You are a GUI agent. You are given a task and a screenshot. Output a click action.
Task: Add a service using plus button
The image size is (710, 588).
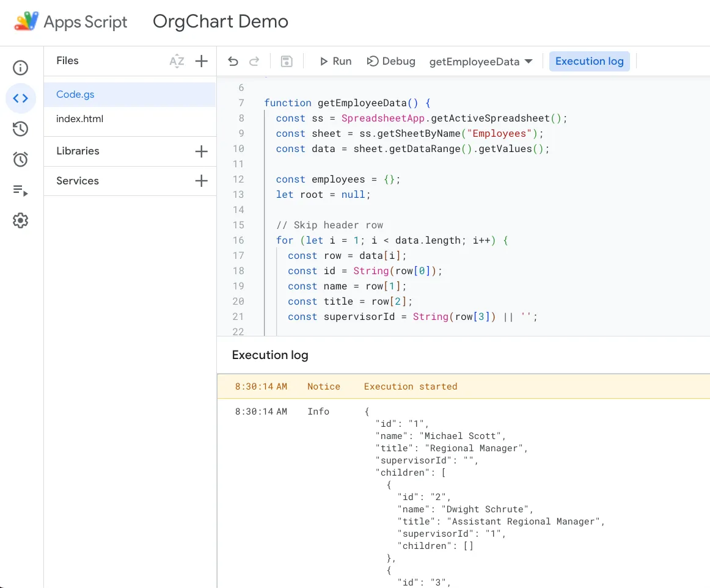tap(201, 181)
